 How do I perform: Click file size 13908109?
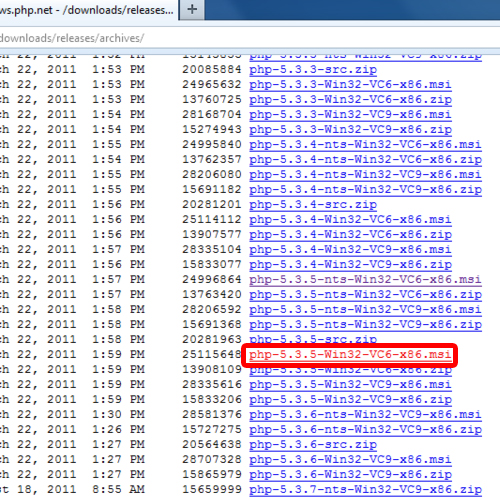[x=212, y=369]
